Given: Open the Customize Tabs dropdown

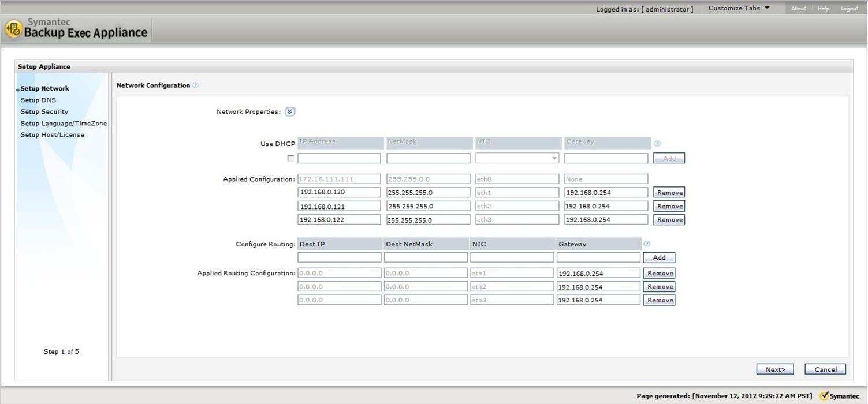Looking at the screenshot, I should [739, 8].
